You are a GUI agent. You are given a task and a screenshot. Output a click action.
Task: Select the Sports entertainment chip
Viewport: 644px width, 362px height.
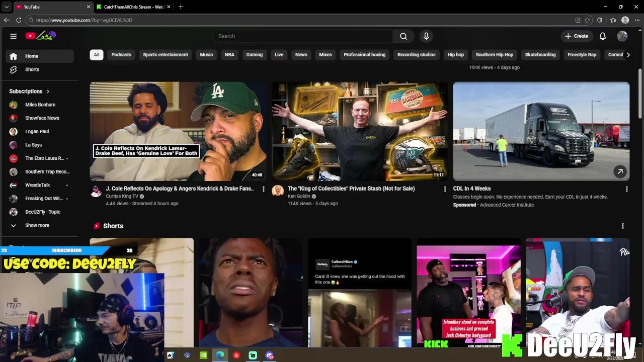pyautogui.click(x=166, y=55)
